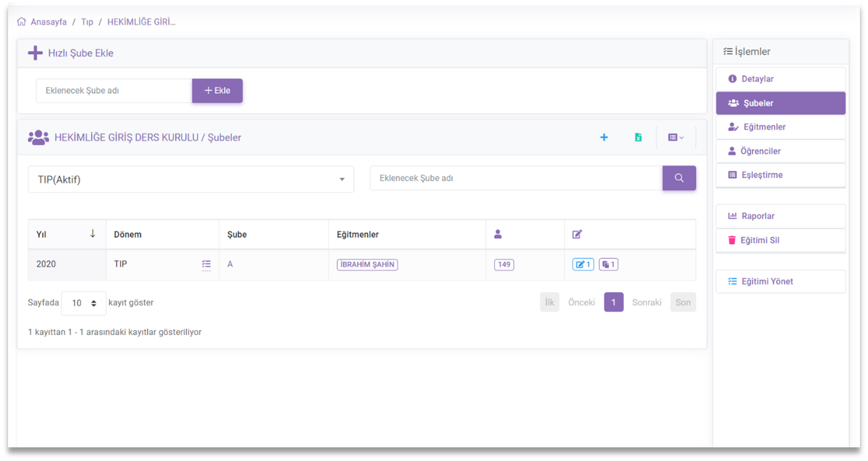Click the blue plus add-branch icon
This screenshot has height=461, width=868.
[x=604, y=137]
